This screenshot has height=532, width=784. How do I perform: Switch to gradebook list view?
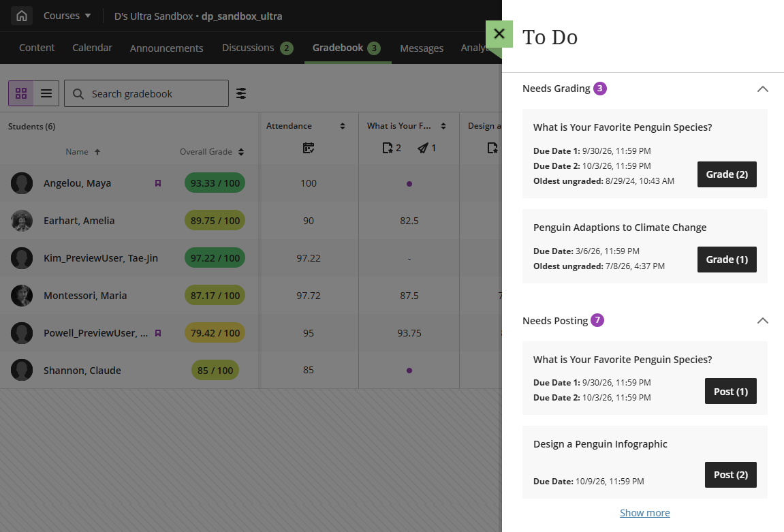[46, 93]
